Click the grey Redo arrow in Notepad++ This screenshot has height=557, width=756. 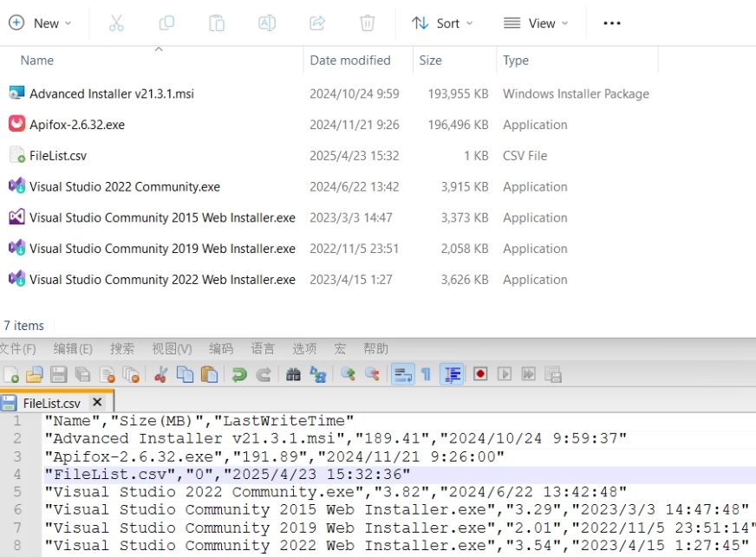[264, 374]
